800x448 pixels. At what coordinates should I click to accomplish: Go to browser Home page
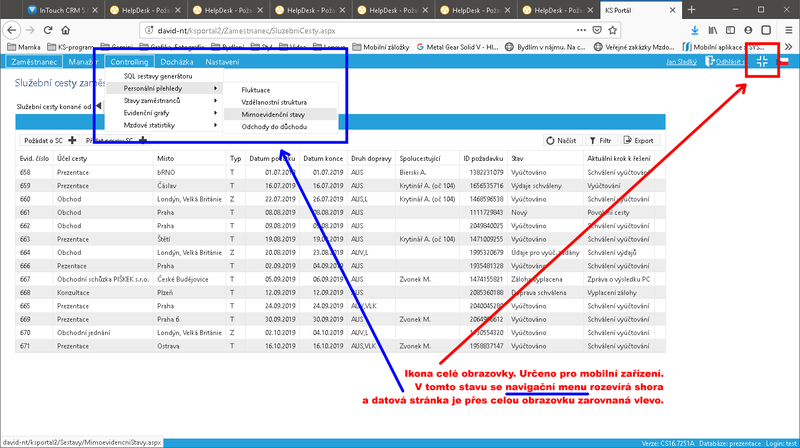point(66,31)
